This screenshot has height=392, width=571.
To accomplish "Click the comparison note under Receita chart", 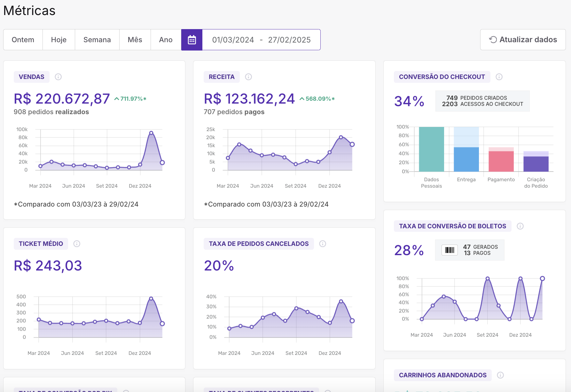I will pyautogui.click(x=266, y=204).
